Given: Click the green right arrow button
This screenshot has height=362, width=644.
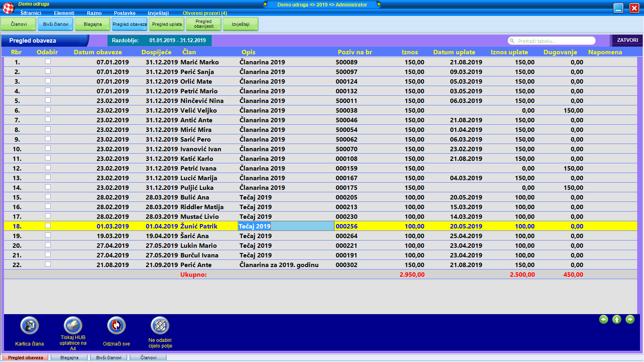Looking at the screenshot, I should click(630, 319).
